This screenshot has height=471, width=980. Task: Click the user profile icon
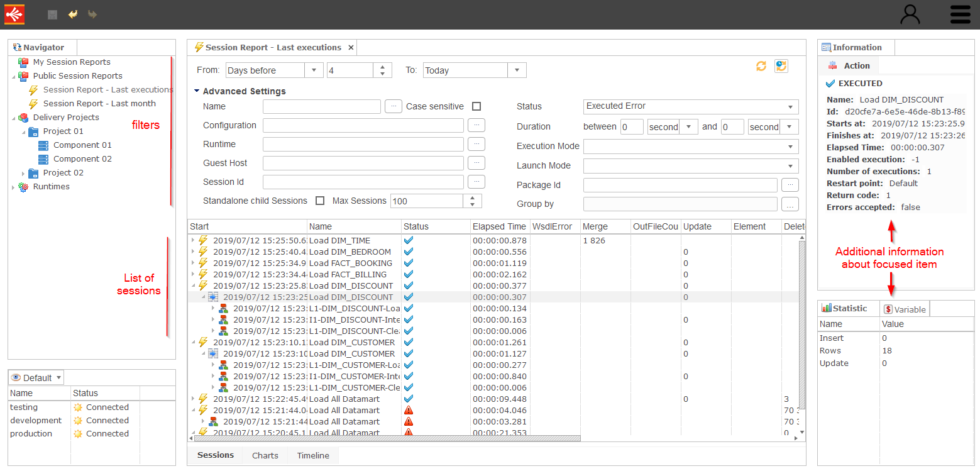point(910,14)
